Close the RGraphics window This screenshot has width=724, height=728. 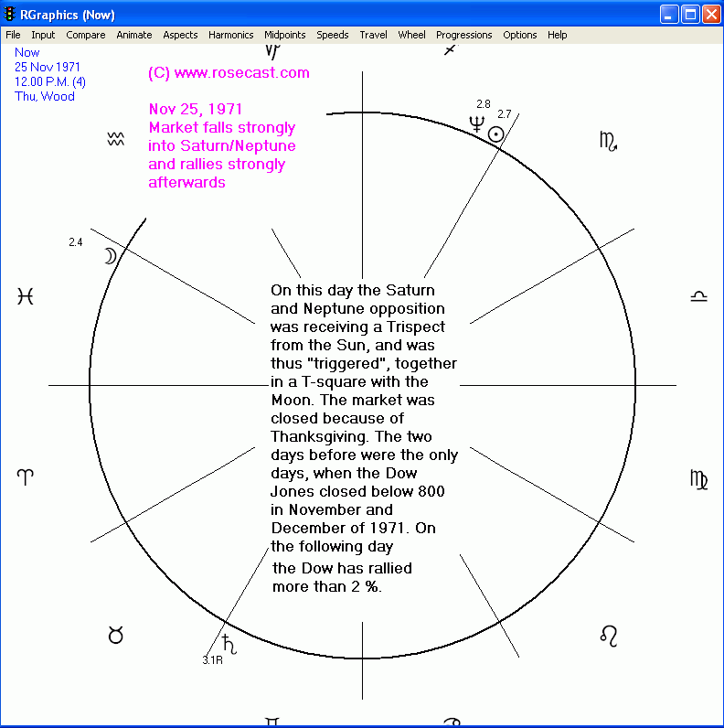(711, 15)
